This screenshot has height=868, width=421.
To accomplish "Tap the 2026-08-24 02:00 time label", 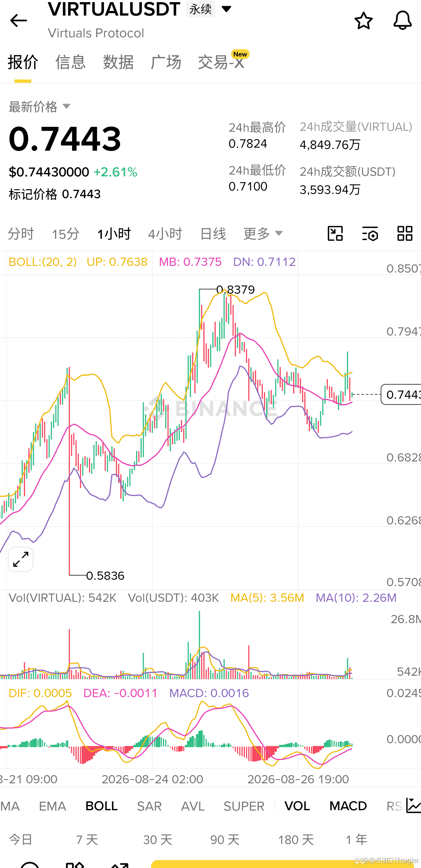I will point(152,779).
